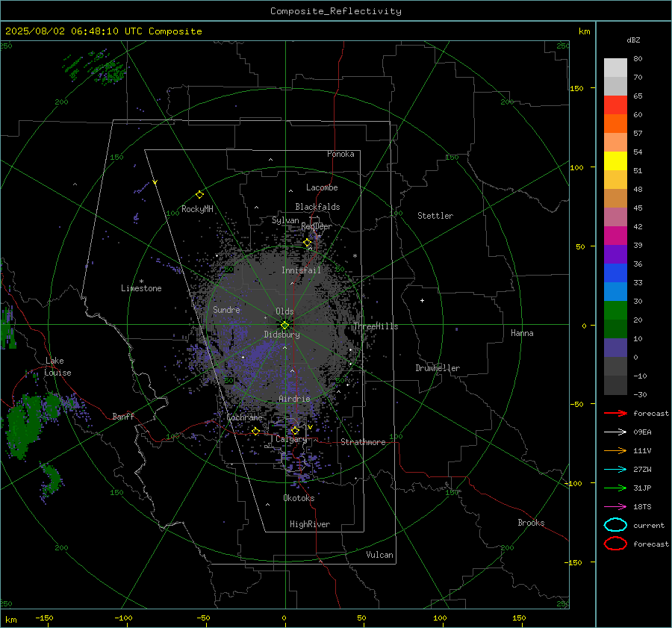This screenshot has height=628, width=672.
Task: Click the RockyMH station label
Action: tap(197, 209)
